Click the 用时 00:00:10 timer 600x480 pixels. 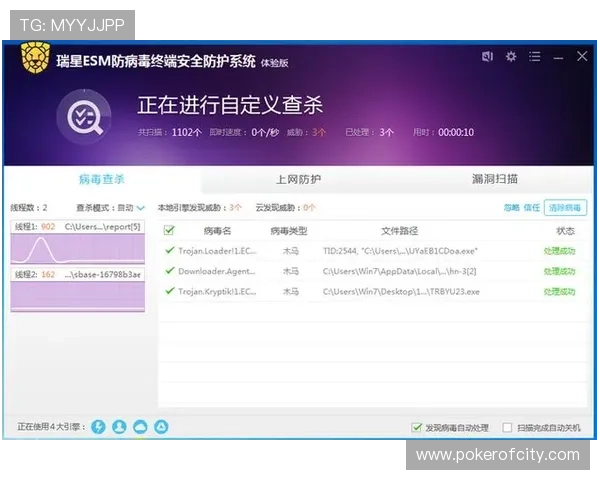click(443, 132)
